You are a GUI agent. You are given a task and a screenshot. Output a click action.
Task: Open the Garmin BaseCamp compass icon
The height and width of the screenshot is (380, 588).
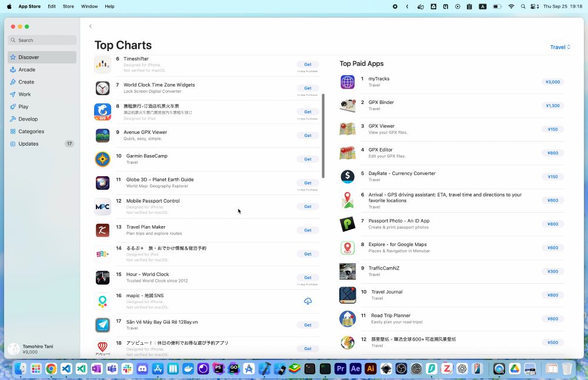102,159
